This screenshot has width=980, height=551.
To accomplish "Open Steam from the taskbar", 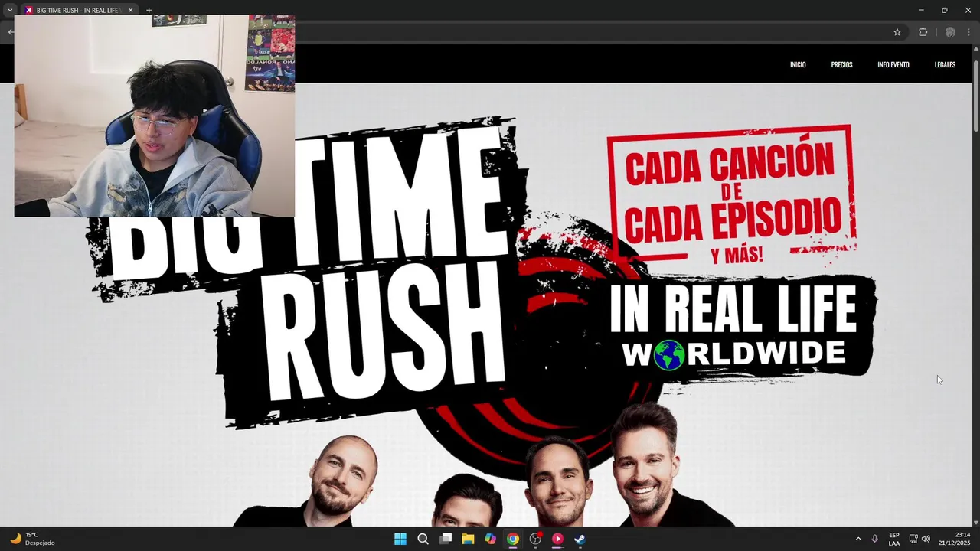I will point(580,539).
